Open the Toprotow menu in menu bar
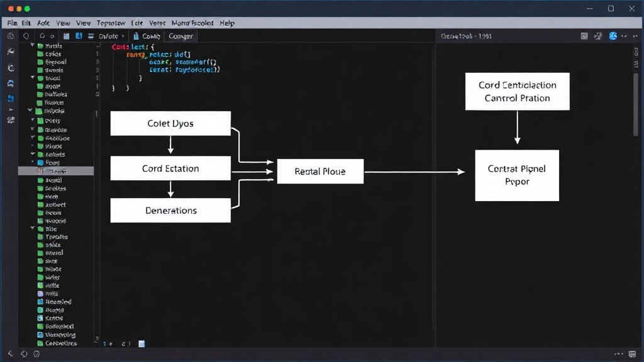 point(111,23)
